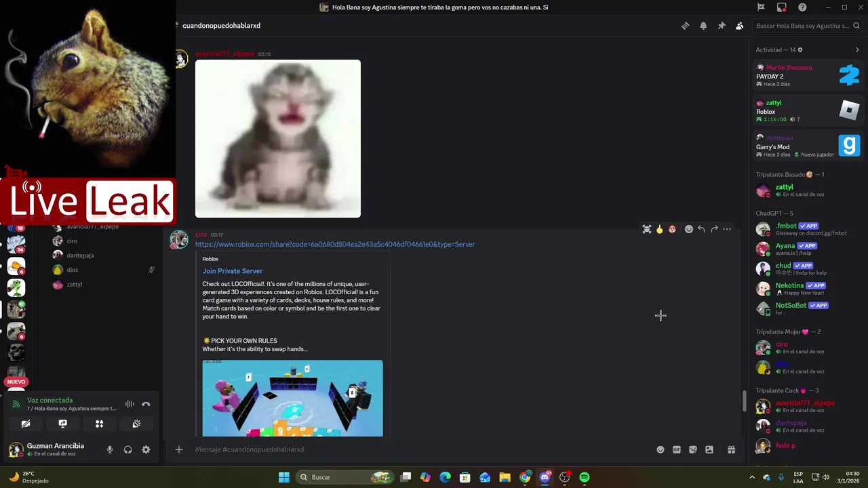Open the gift icon in message bar
This screenshot has height=488, width=868.
coord(731,449)
